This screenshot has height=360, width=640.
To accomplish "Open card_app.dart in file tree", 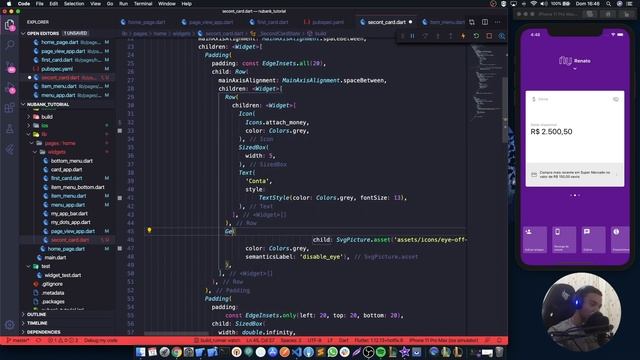I will 66,169.
